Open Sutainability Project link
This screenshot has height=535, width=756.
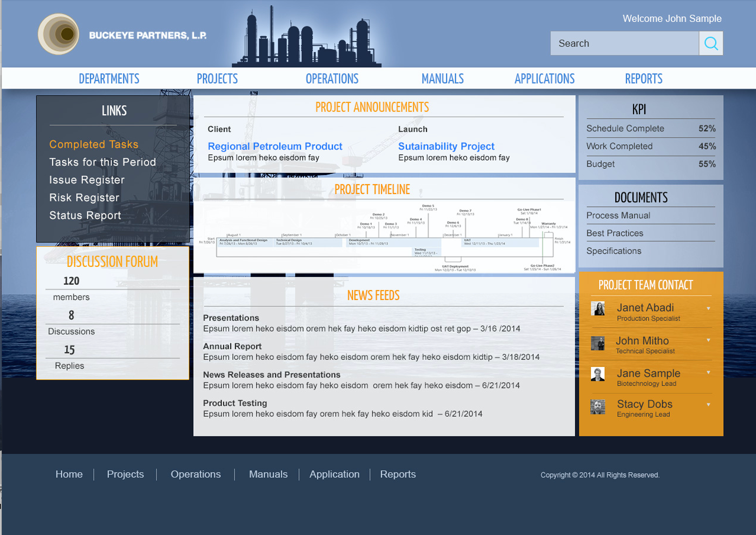(446, 146)
